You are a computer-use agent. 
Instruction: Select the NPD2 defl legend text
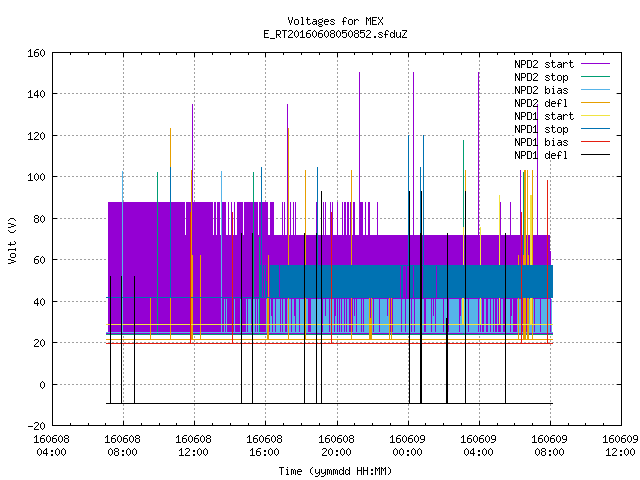(541, 103)
